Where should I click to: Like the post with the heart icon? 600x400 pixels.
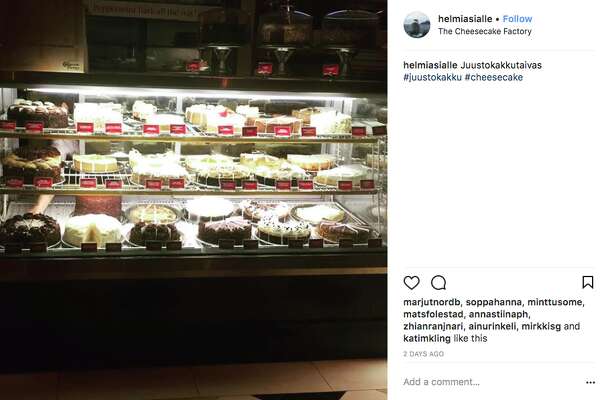click(x=411, y=282)
